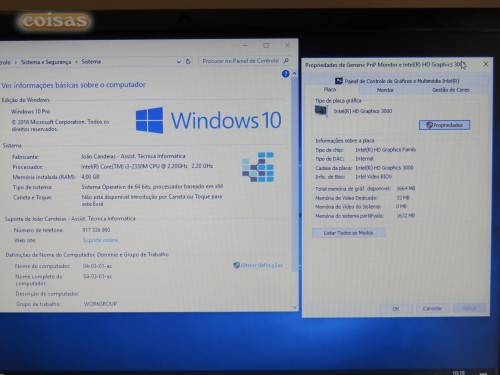Expand the address bar history dropdown

tap(179, 62)
